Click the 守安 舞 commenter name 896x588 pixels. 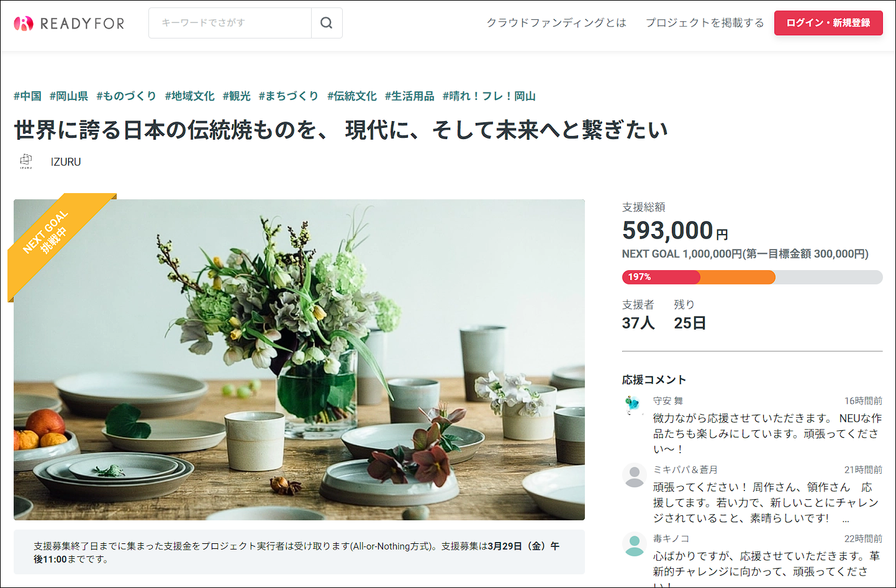coord(668,401)
